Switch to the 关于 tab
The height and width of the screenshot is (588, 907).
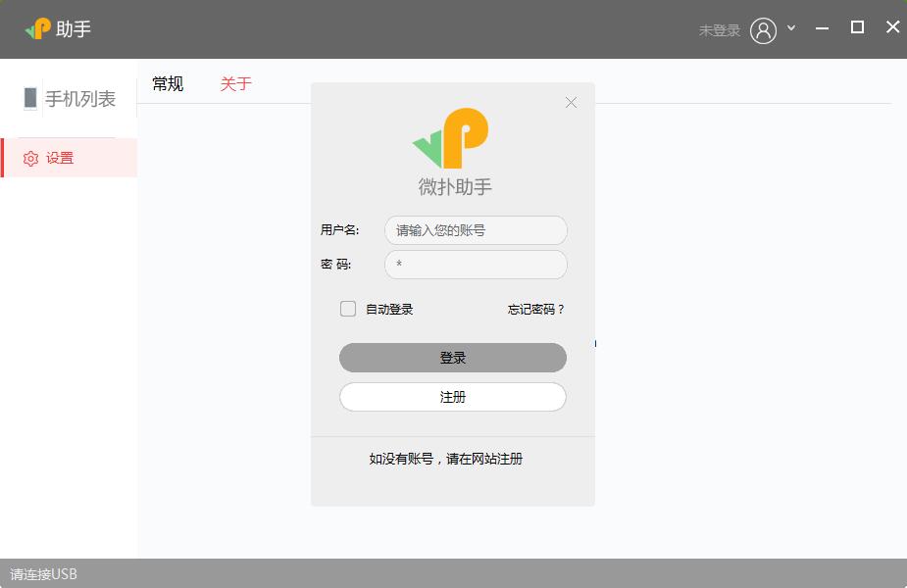tap(235, 84)
